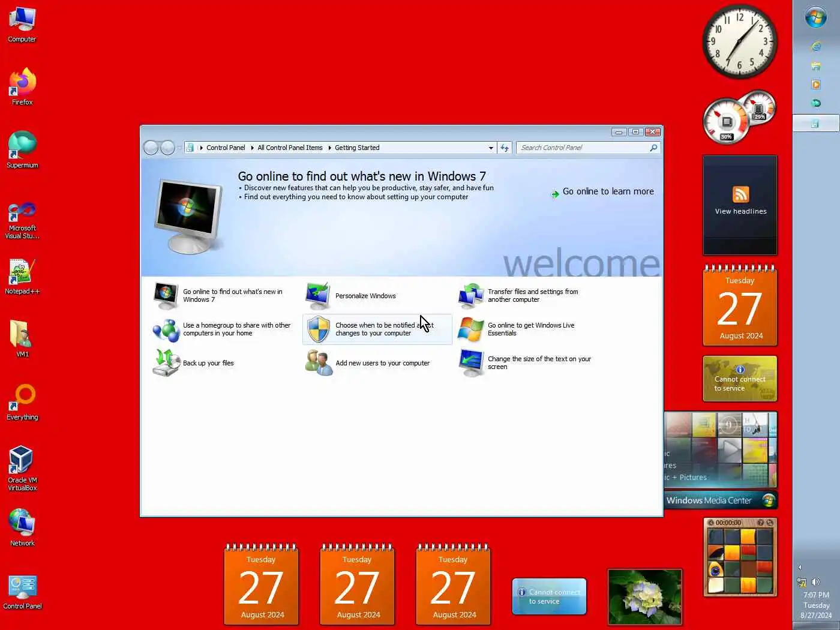Click the Refresh button beside the address bar

505,148
